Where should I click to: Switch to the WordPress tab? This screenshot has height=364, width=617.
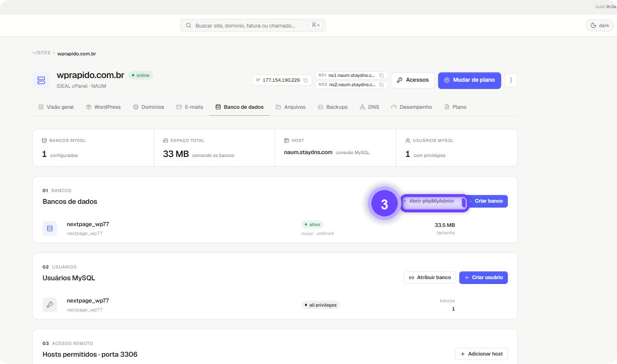pyautogui.click(x=103, y=107)
